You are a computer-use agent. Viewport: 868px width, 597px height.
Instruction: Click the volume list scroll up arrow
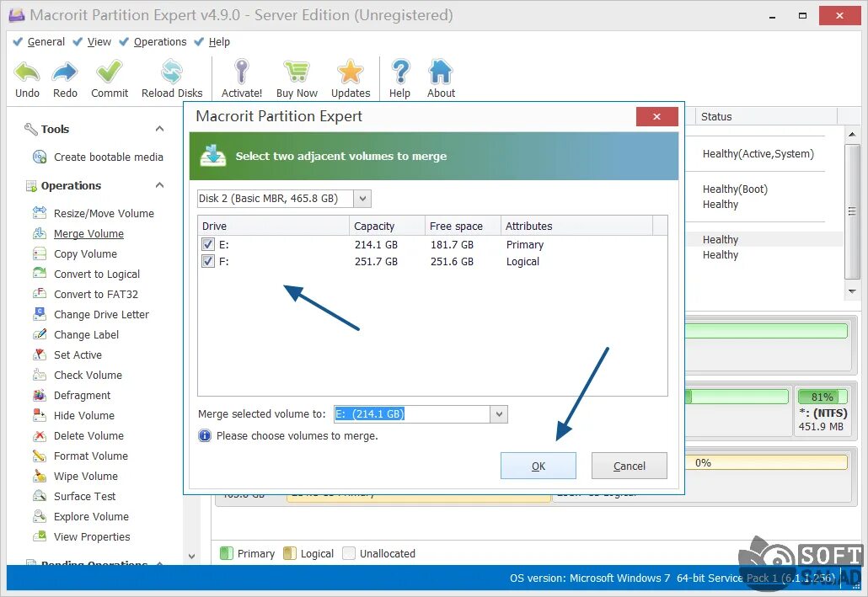click(x=852, y=135)
